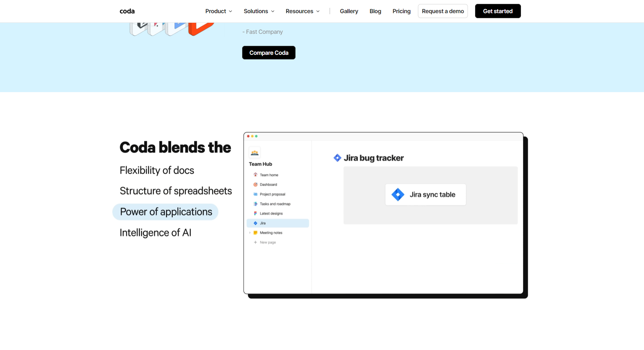The height and width of the screenshot is (350, 644).
Task: Open the Product dropdown menu
Action: 218,11
